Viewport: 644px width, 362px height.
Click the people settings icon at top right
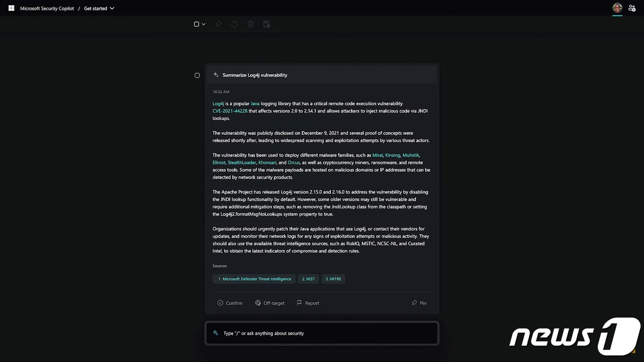tap(632, 8)
